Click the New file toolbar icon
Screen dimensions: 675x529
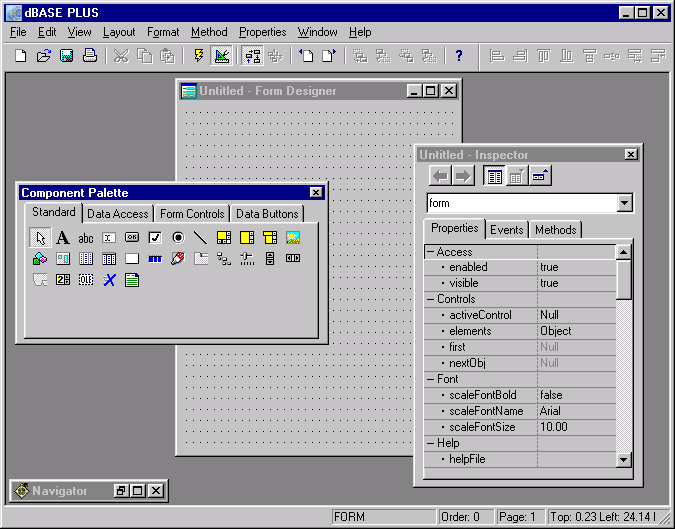click(21, 56)
